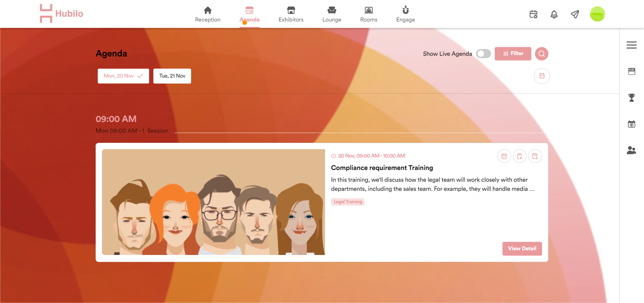644x303 pixels.
Task: Select the Tue, 21 Nov date
Action: tap(172, 76)
